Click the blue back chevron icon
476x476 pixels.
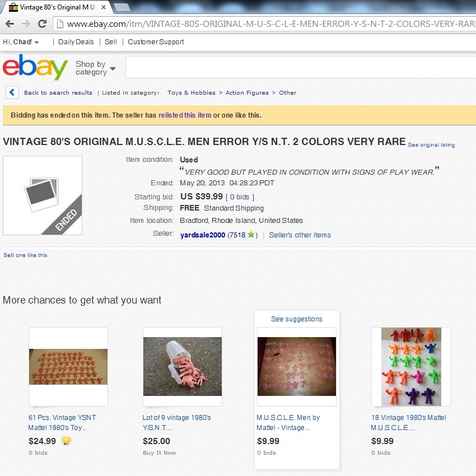coord(12,92)
